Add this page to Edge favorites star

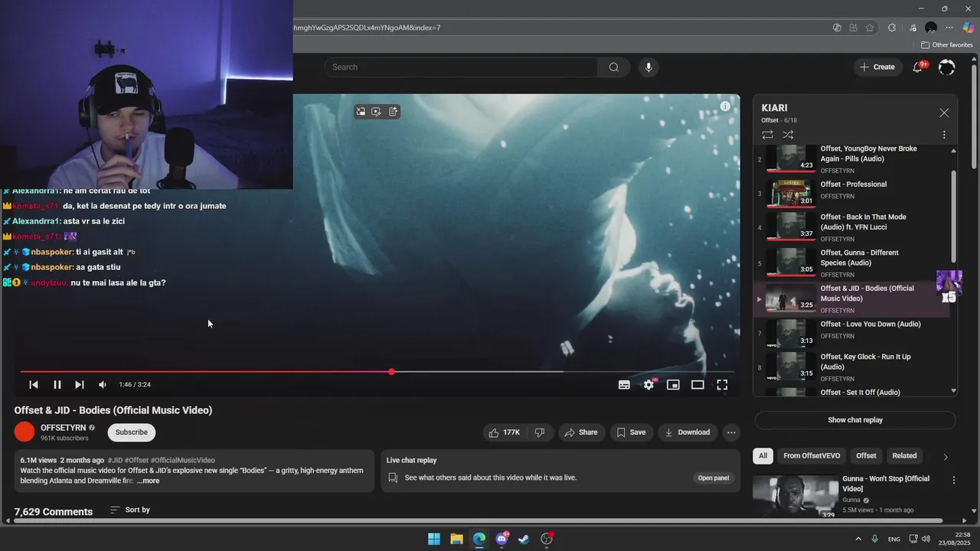point(870,28)
